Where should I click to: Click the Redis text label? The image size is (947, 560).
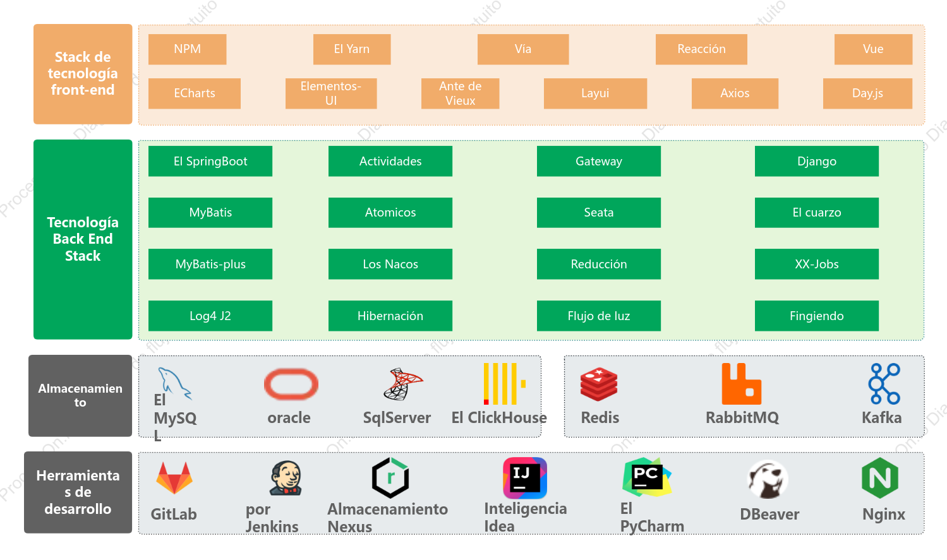(600, 418)
